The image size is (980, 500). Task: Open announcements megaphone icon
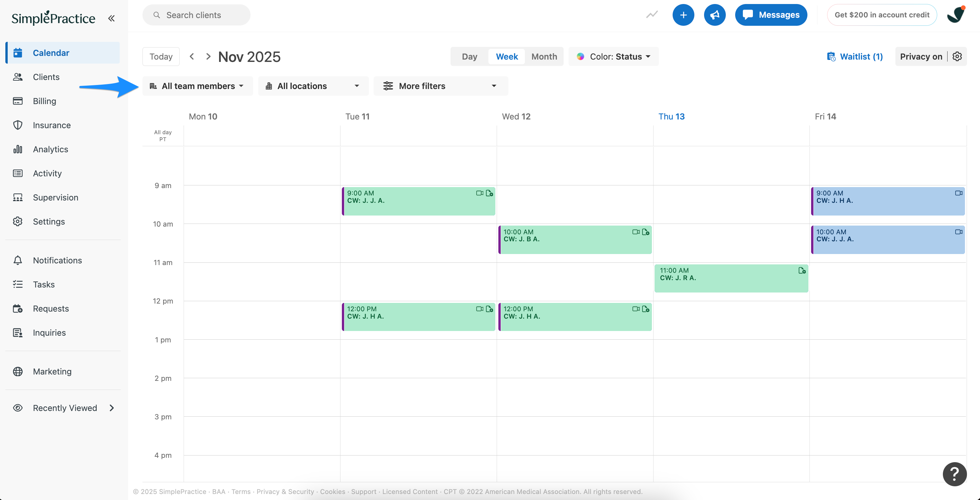click(x=714, y=15)
